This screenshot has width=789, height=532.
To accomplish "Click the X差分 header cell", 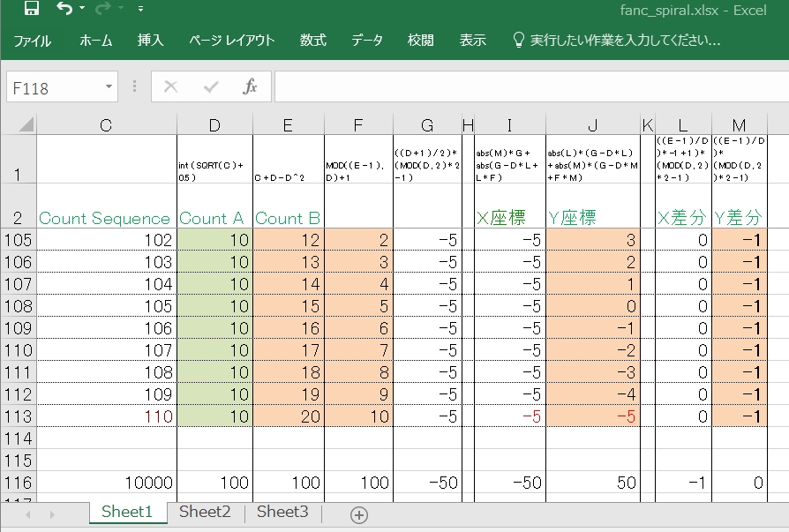I will point(683,206).
